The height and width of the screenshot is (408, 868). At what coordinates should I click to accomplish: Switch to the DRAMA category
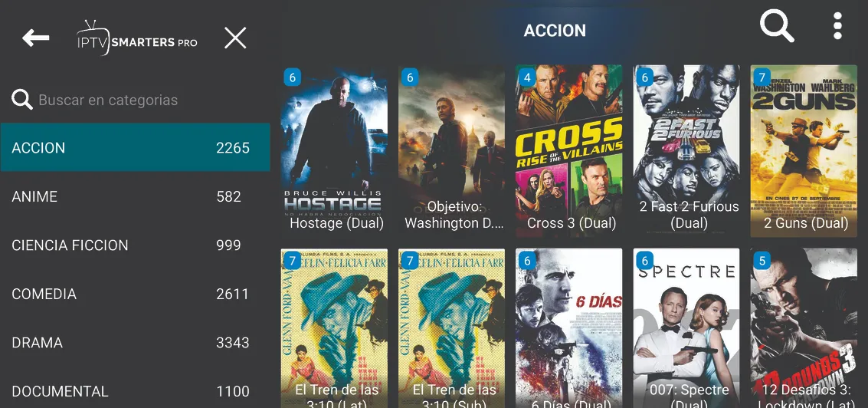coord(136,343)
